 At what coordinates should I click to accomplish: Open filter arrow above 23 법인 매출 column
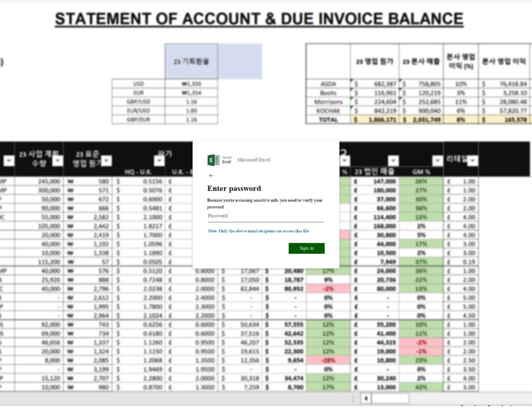click(393, 160)
